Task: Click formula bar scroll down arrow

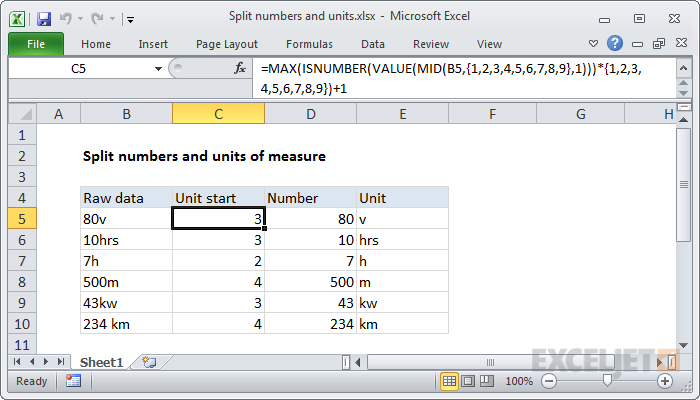Action: point(683,93)
